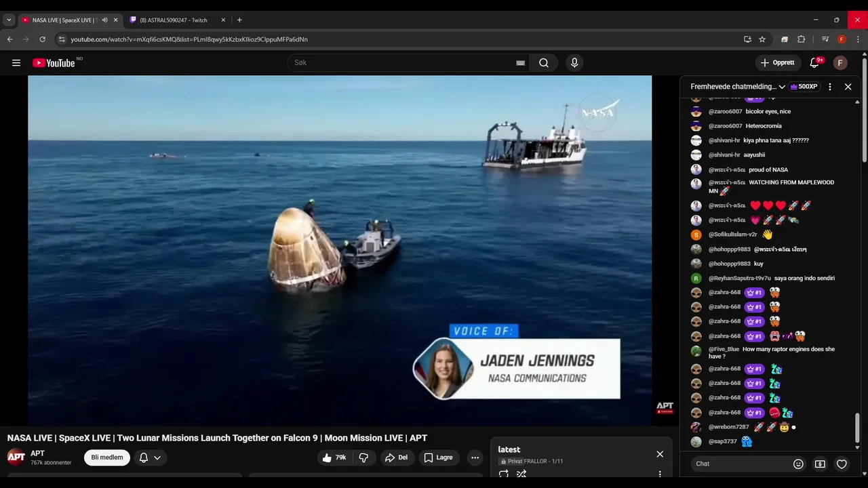Open the Super Chat dollar icon
Screen dimensions: 868x488
820,464
